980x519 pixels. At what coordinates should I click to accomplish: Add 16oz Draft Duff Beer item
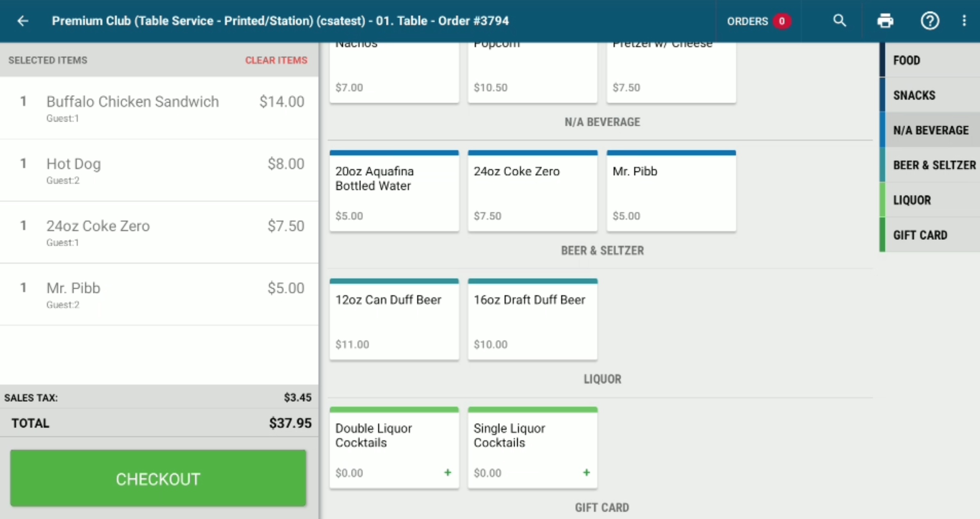[x=532, y=319]
